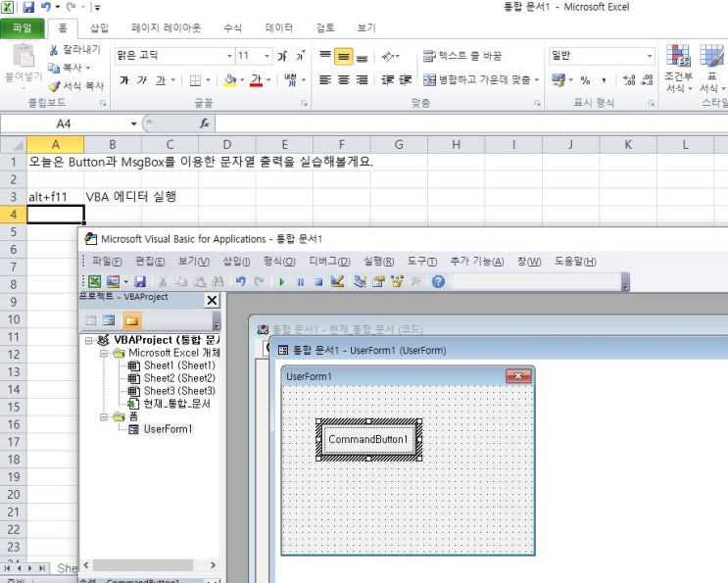
Task: Open the VBA 도구(T) menu
Action: click(x=422, y=262)
